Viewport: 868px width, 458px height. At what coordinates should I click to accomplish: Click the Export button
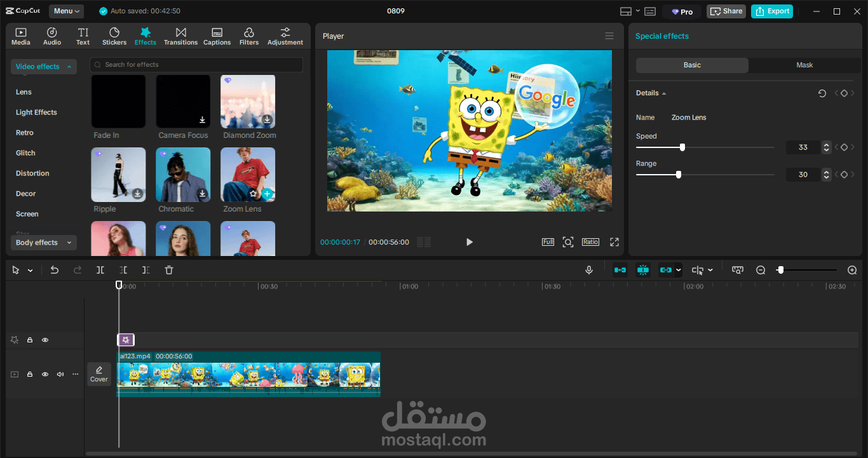pos(772,11)
